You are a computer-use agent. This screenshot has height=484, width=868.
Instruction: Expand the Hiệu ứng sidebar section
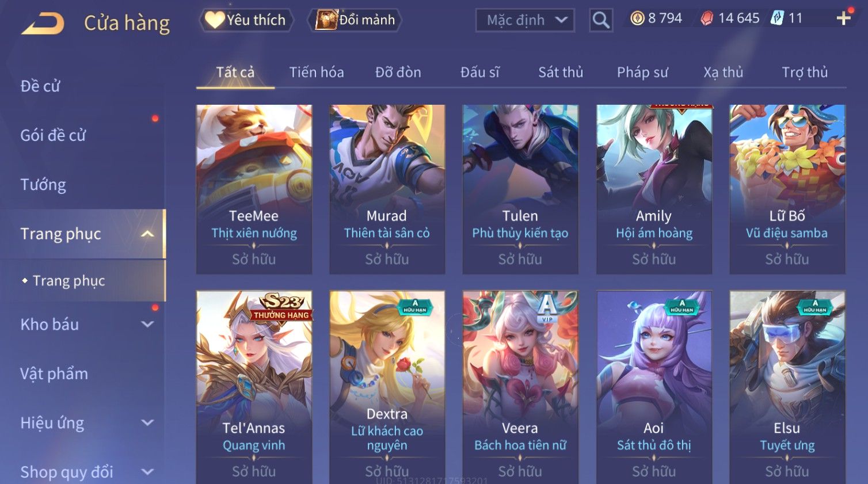coord(148,422)
